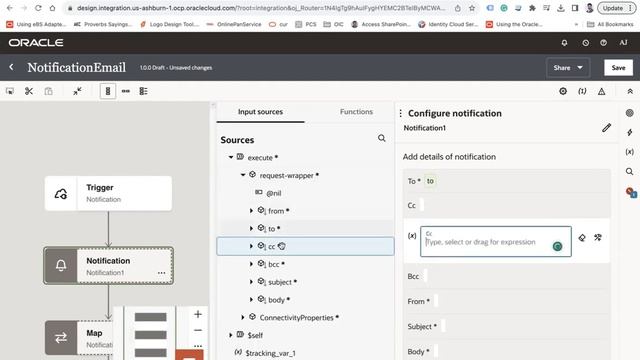Zoom in with the plus button
This screenshot has width=640, height=360.
(x=198, y=314)
